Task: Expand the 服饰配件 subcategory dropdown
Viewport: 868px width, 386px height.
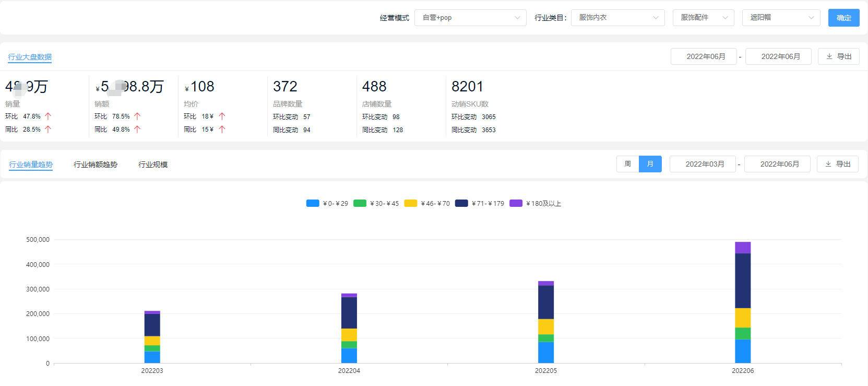Action: pyautogui.click(x=703, y=18)
